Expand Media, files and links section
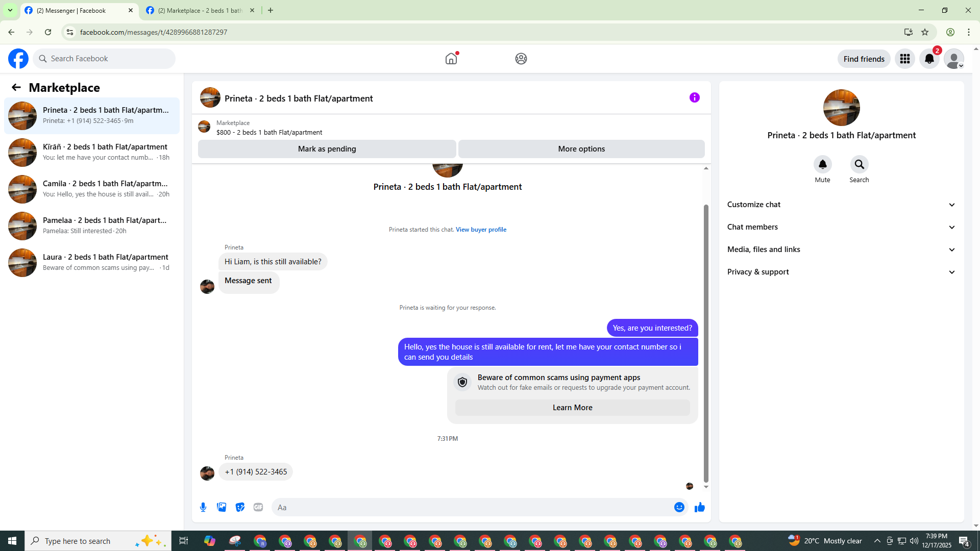980x551 pixels. (x=841, y=249)
